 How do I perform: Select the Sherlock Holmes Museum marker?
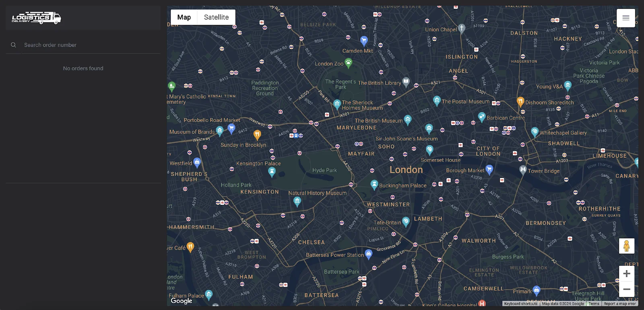(337, 104)
